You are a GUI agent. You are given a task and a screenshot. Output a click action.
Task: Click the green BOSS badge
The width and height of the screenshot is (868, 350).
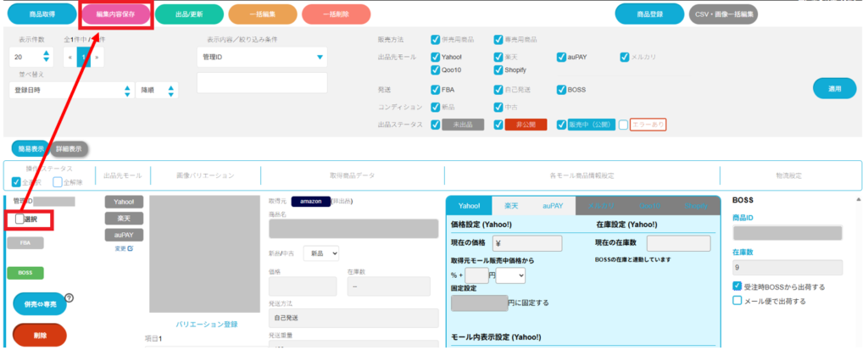(x=25, y=273)
